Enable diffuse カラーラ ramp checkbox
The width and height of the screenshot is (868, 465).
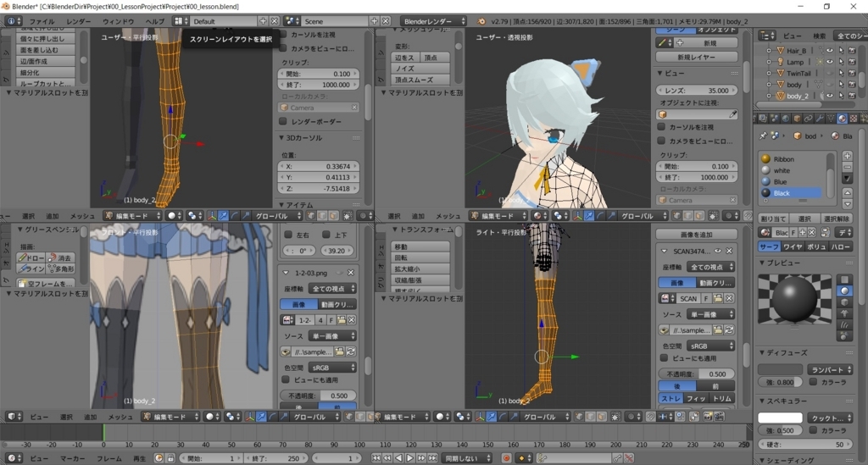pyautogui.click(x=813, y=381)
